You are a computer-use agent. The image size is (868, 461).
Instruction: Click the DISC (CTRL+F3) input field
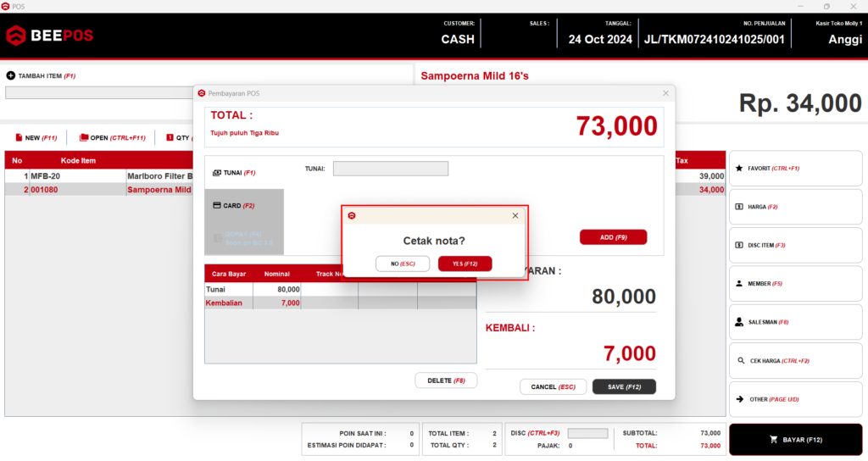[x=588, y=433]
